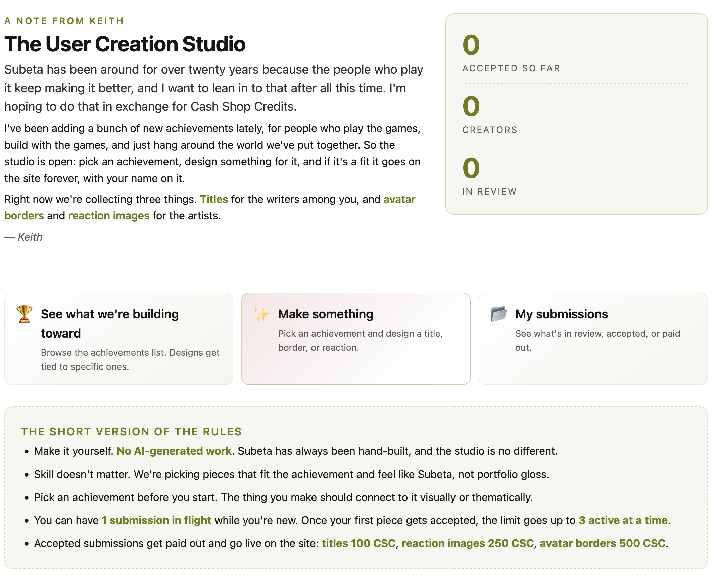The width and height of the screenshot is (719, 588).
Task: Click the zero count above 'ACCEPTED SO FAR'
Action: click(x=471, y=45)
